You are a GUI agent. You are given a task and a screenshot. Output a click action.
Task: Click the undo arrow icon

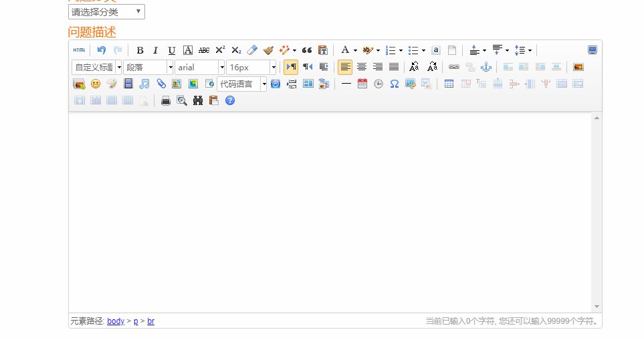102,50
